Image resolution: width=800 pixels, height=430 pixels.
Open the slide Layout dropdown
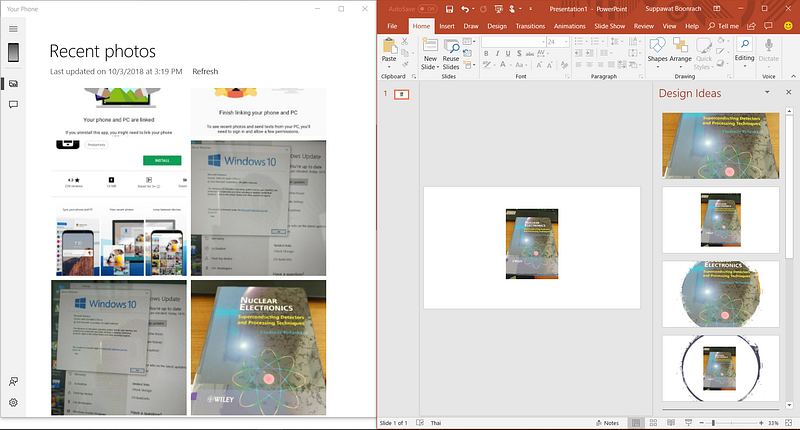click(x=469, y=41)
